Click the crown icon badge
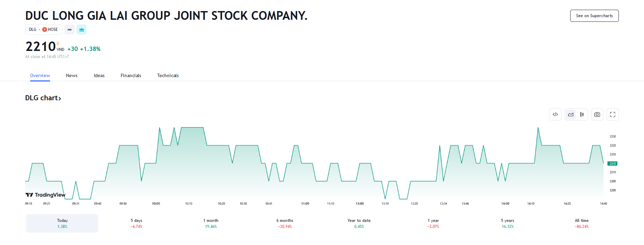Screen dimensions: 644x245 [82, 29]
